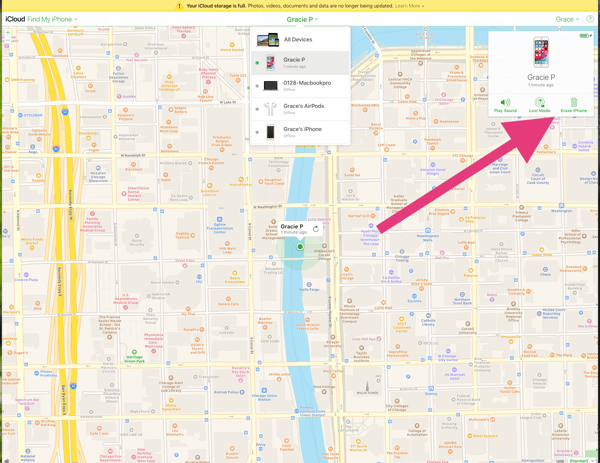Click the Erase iPhone label

coord(574,111)
